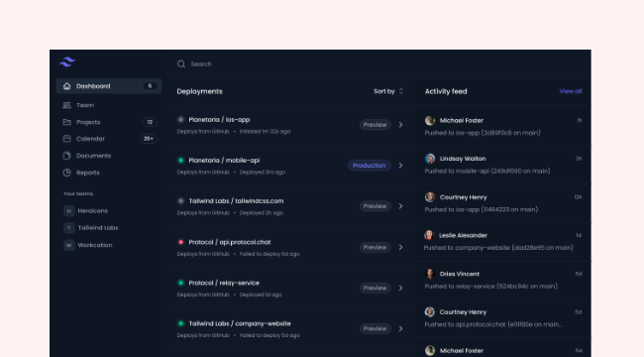Click Courtney Henry's avatar on api.protocol.chat push
Screen dimensions: 644x357
click(x=430, y=312)
